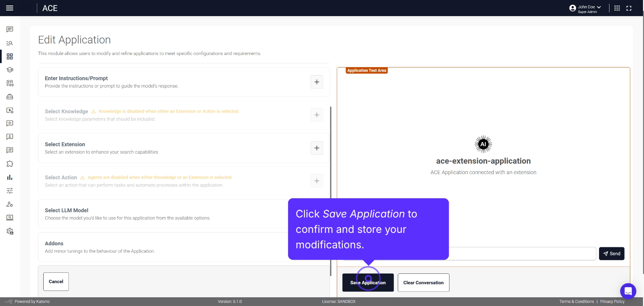Click Cancel to discard changes
The width and height of the screenshot is (644, 306).
coord(56,282)
